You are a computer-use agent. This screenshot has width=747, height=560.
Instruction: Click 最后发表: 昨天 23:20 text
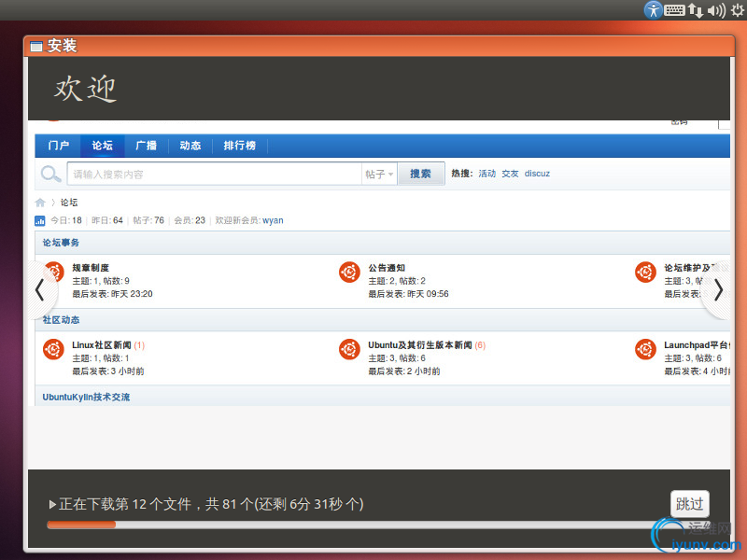[112, 294]
